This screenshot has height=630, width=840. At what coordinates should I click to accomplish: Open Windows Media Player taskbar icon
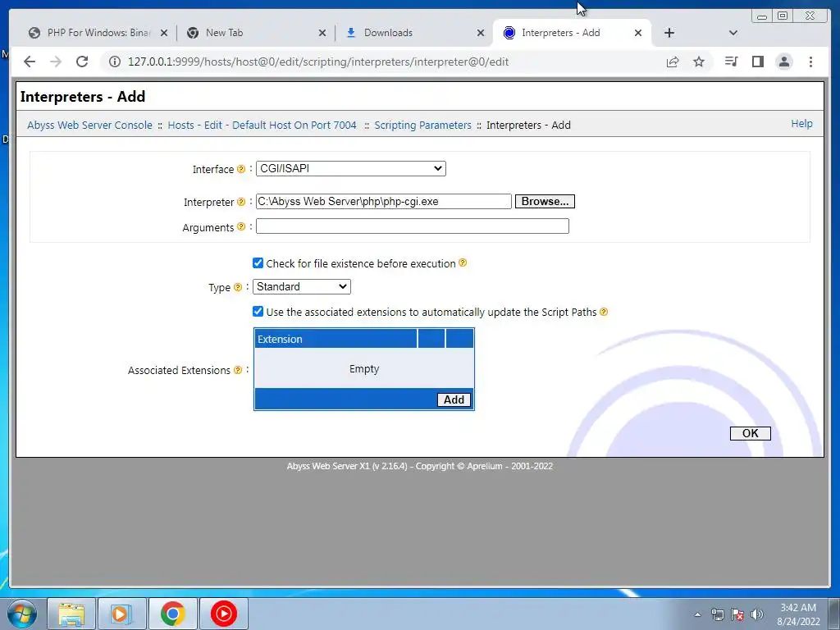[121, 614]
